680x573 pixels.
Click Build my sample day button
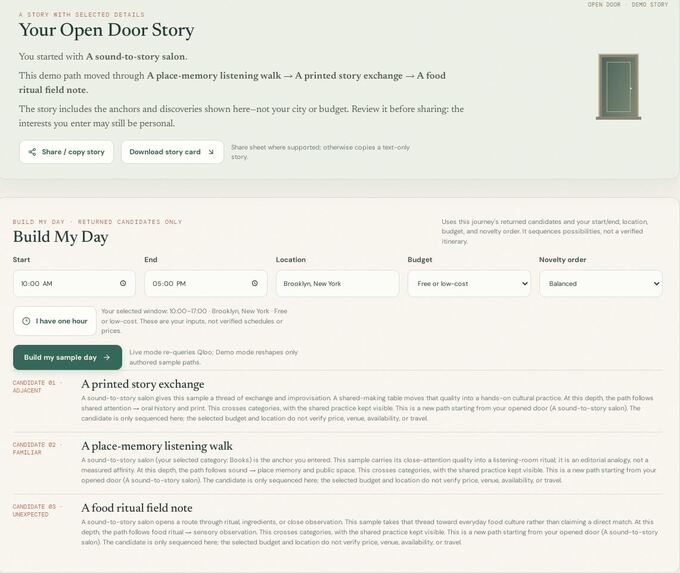[x=67, y=357]
